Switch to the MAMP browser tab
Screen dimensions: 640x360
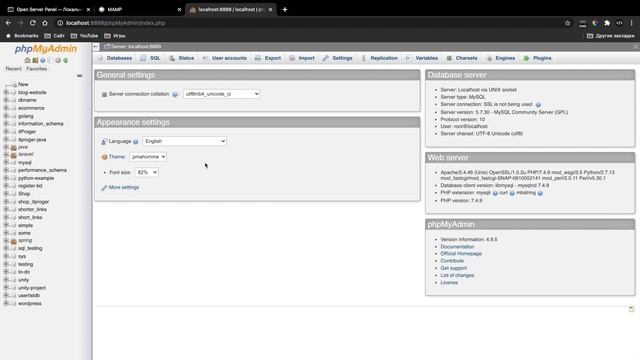[x=140, y=9]
